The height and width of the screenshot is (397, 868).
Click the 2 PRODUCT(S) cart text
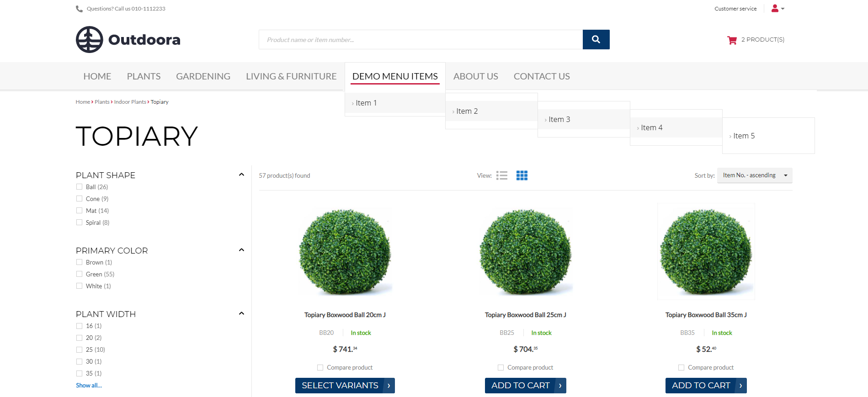(763, 40)
